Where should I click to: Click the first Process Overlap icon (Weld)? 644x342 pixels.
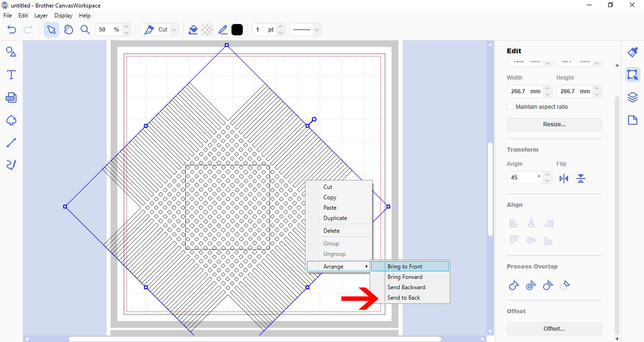[514, 285]
